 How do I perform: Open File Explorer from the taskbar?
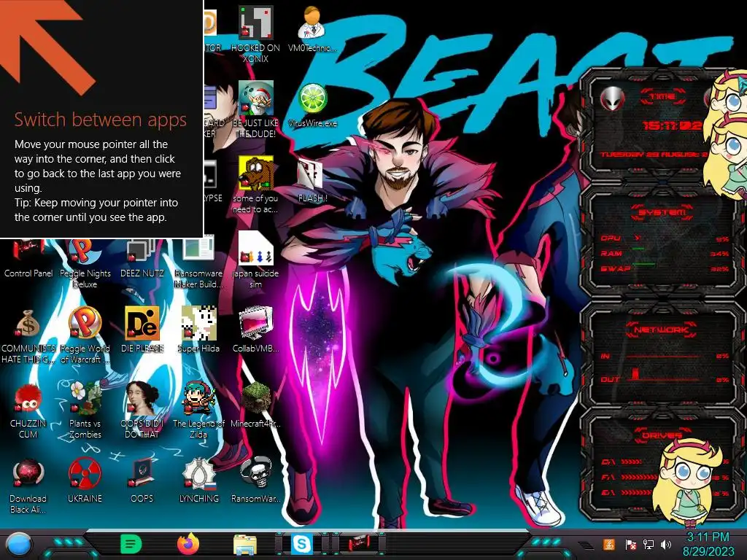245,544
